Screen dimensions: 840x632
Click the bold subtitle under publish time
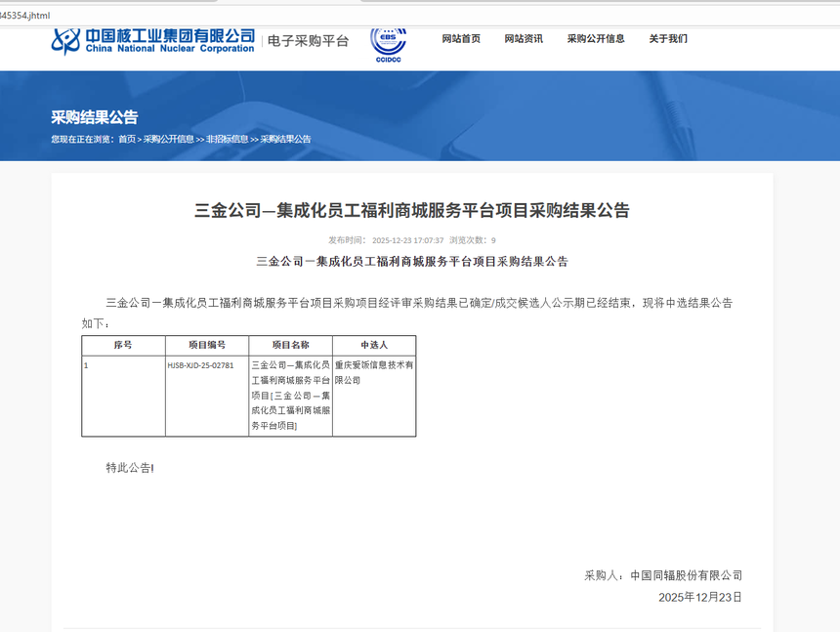(x=411, y=262)
